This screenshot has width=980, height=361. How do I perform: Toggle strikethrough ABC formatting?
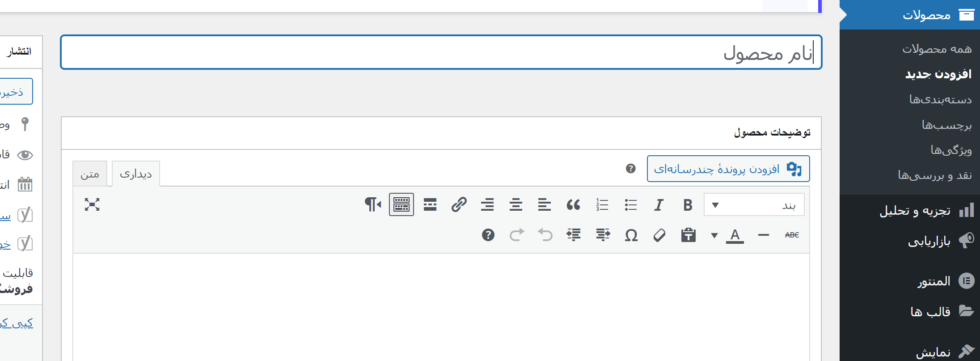[792, 235]
